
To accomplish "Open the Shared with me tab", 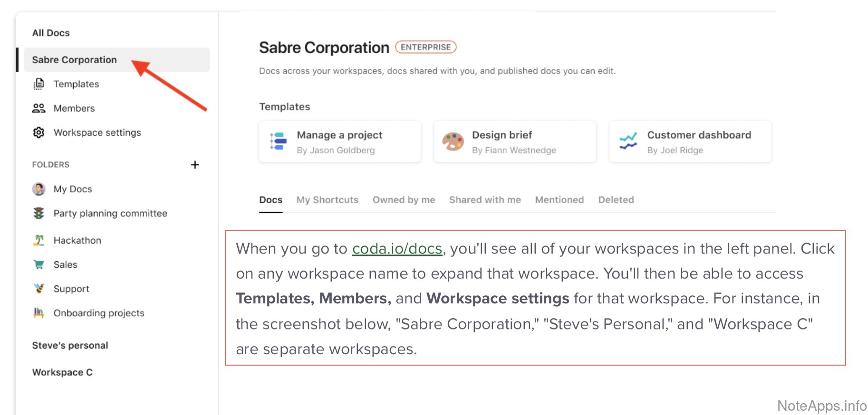I will click(485, 200).
